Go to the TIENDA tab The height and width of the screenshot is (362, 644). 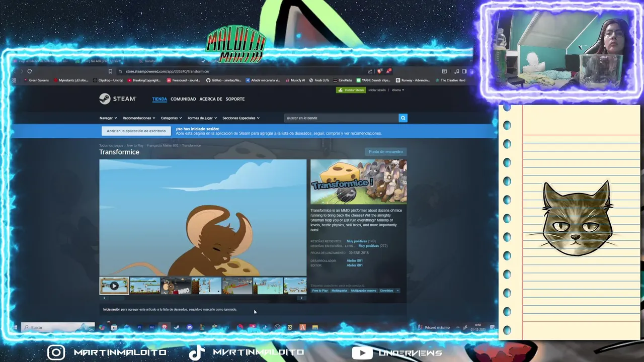tap(159, 99)
